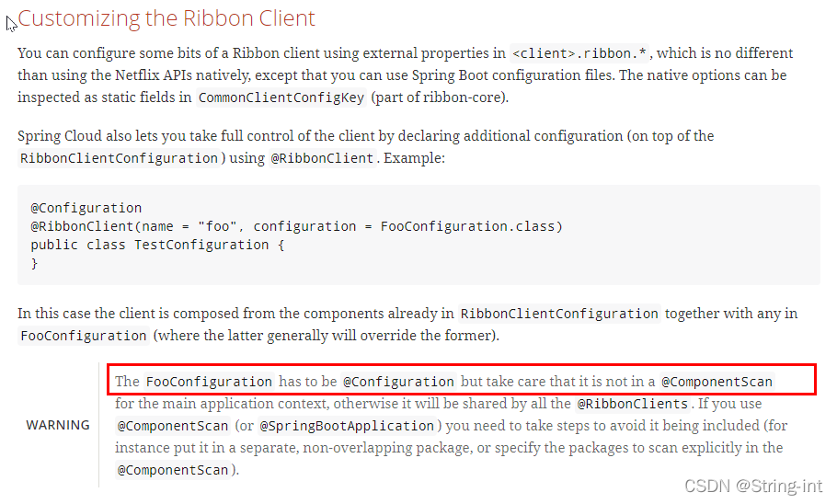Image resolution: width=837 pixels, height=504 pixels.
Task: Click FooConfiguration inside the red highlighted box
Action: (209, 381)
